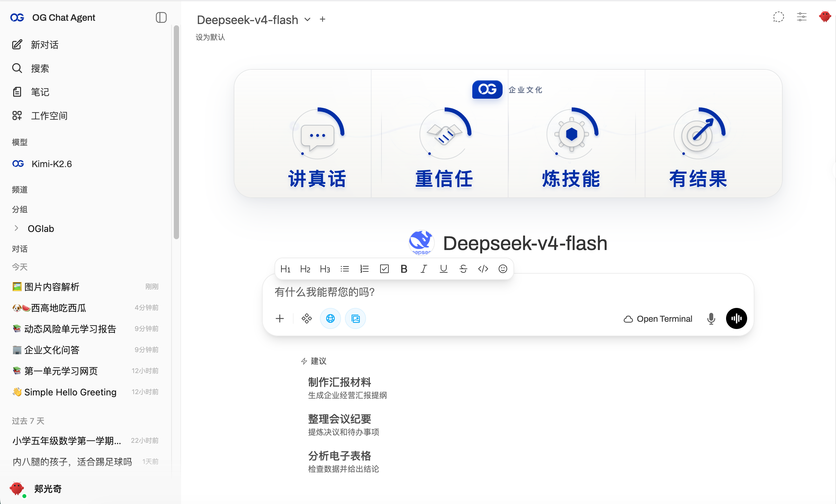This screenshot has height=504, width=836.
Task: Open user avatar menu at top right
Action: [x=825, y=16]
